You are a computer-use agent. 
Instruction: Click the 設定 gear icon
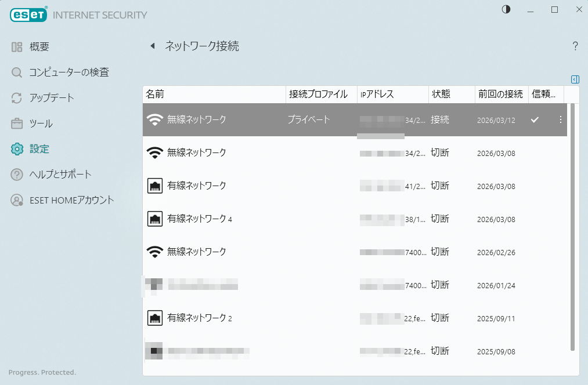point(17,149)
